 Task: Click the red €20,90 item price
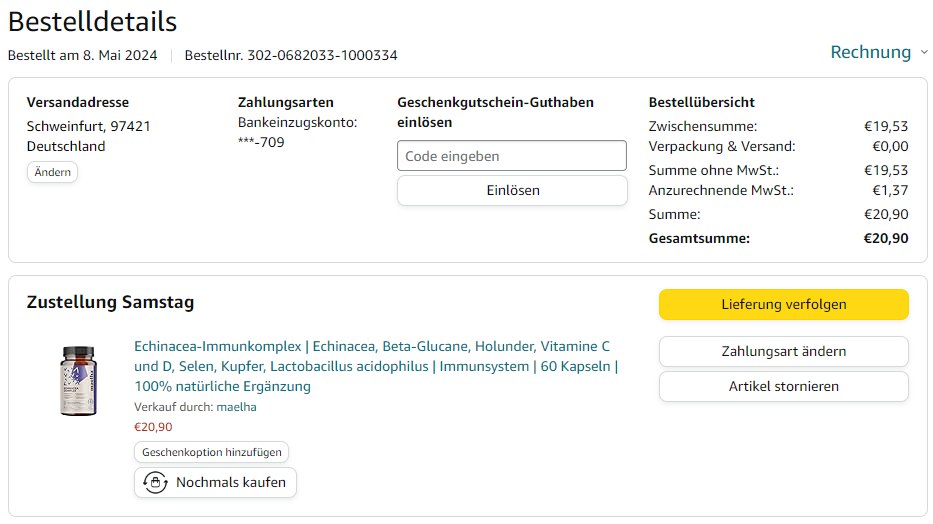coord(153,427)
